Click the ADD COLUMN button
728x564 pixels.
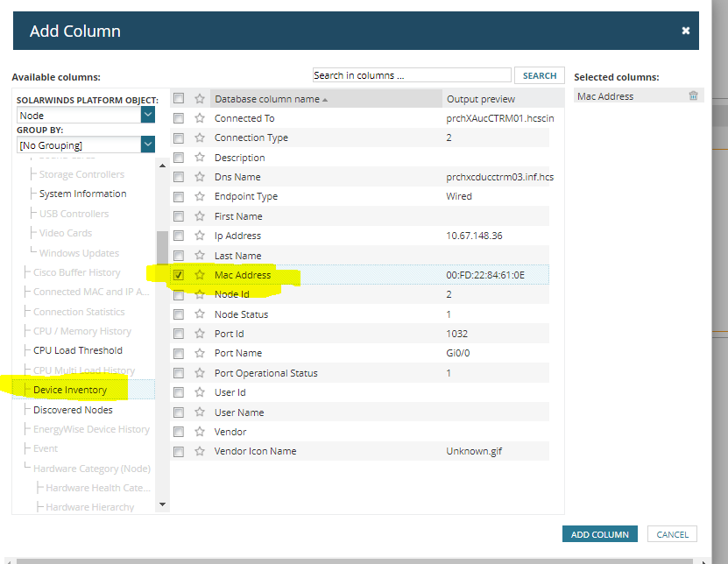click(x=600, y=534)
